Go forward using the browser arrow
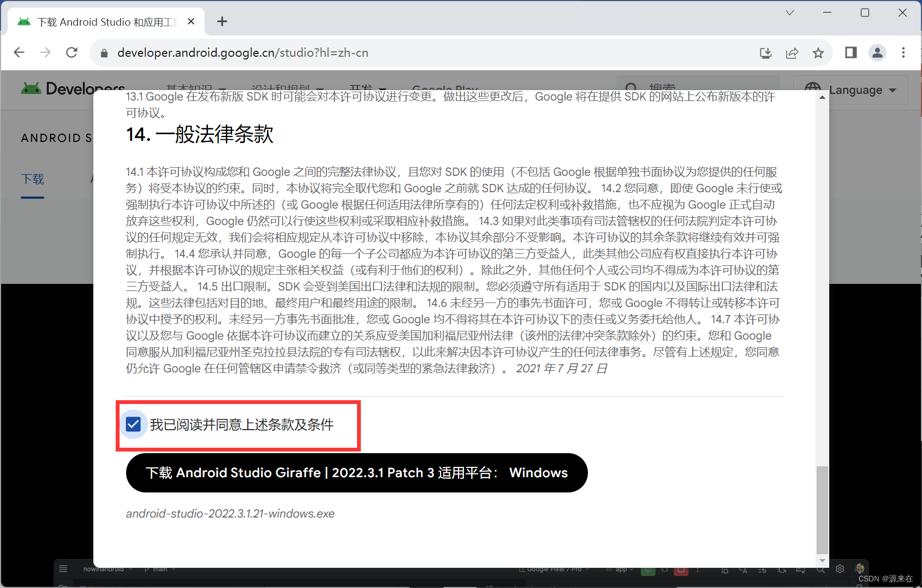Image resolution: width=922 pixels, height=588 pixels. (45, 52)
